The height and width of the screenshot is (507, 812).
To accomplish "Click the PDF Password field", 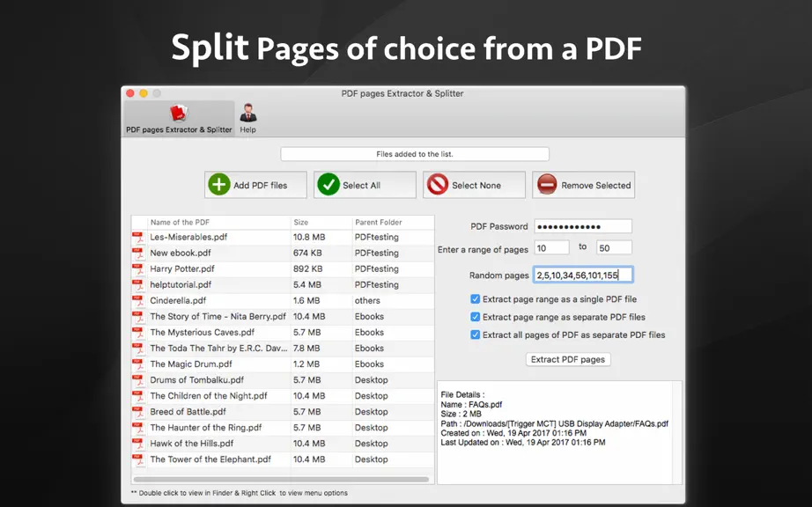I will [x=583, y=226].
